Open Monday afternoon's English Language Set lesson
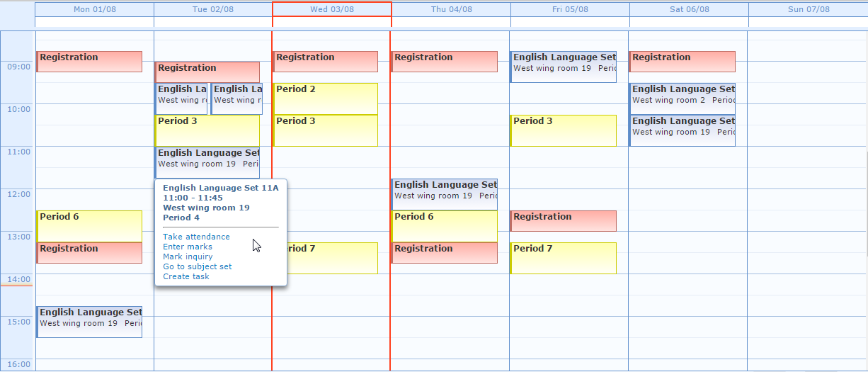This screenshot has width=868, height=372. (89, 322)
